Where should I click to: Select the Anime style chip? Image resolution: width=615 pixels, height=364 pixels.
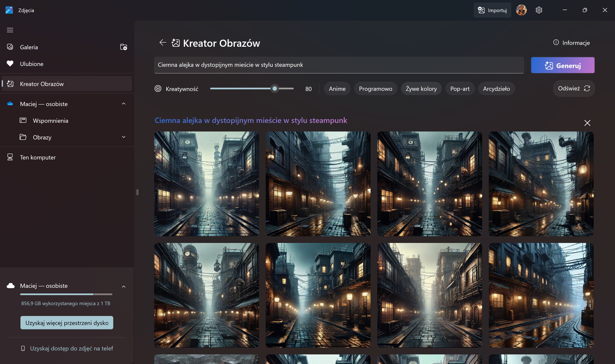[x=337, y=88]
